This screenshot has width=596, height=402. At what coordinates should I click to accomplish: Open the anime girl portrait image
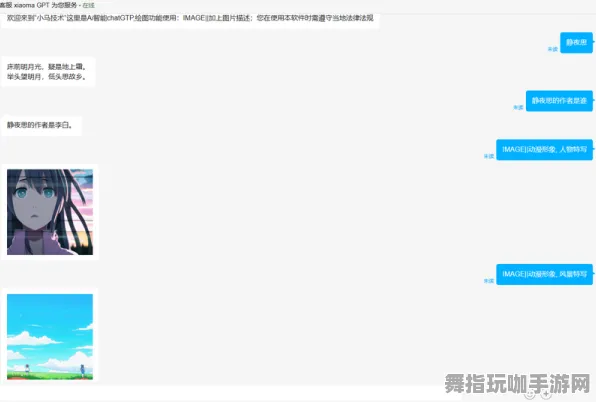50,212
